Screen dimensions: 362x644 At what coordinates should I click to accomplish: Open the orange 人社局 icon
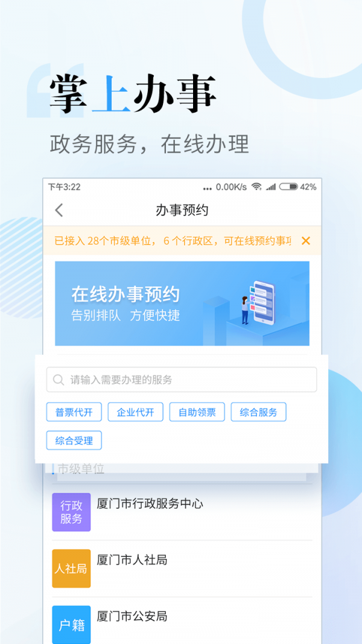[71, 569]
